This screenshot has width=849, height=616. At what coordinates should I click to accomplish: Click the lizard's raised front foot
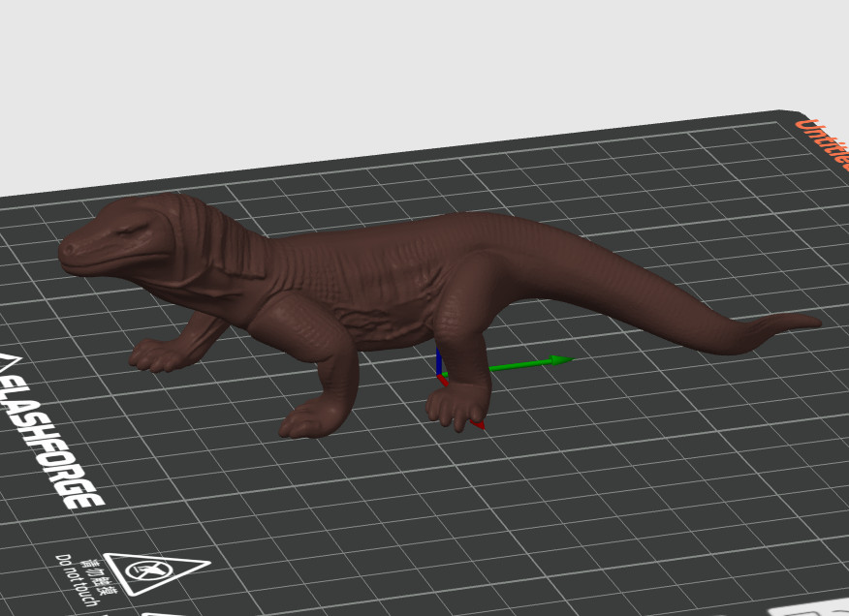click(157, 355)
